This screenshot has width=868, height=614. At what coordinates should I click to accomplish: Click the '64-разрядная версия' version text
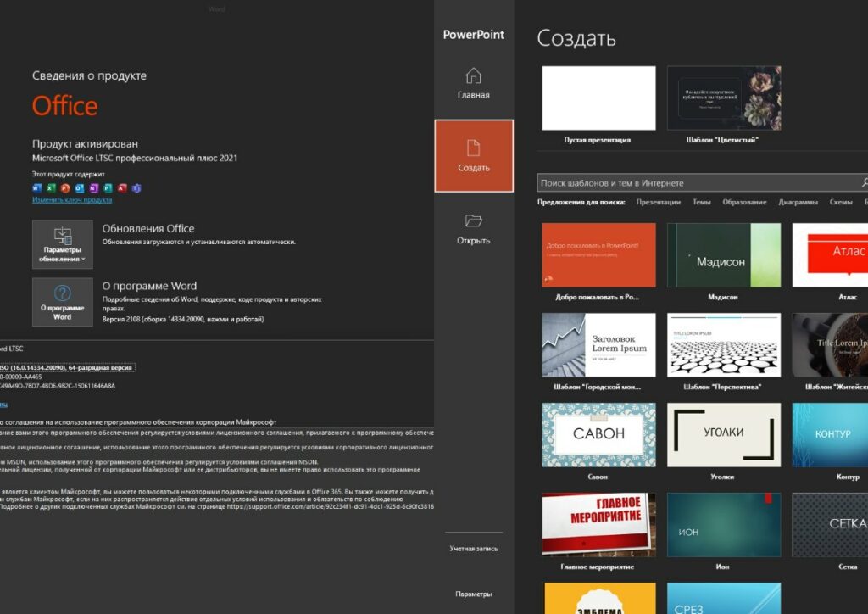point(100,367)
